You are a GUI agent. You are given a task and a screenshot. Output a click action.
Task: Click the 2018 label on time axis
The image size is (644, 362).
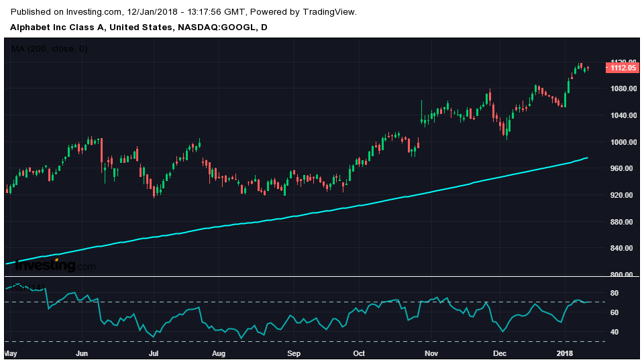tap(565, 353)
